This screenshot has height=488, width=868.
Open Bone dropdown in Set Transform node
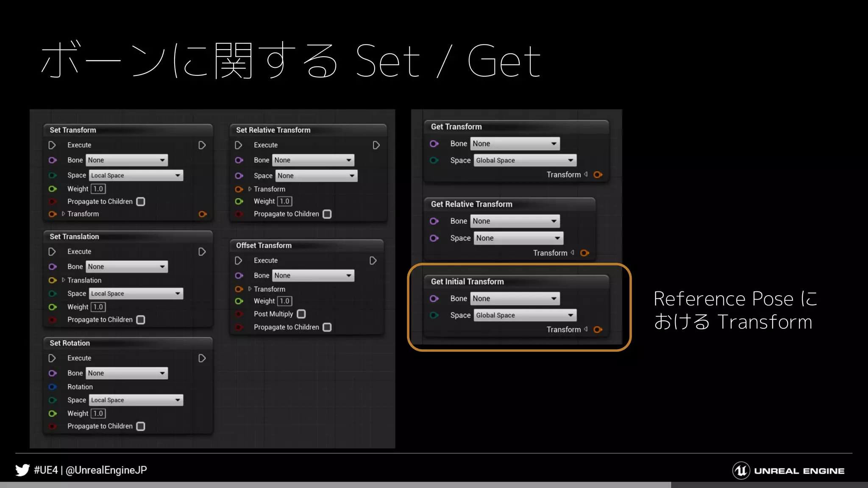tap(127, 160)
